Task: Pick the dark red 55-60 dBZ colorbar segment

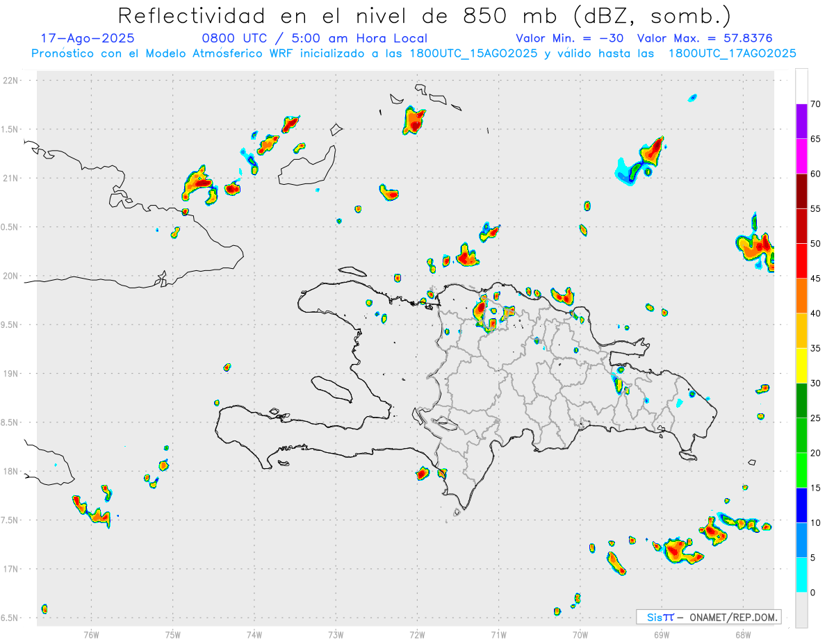Action: pyautogui.click(x=801, y=191)
